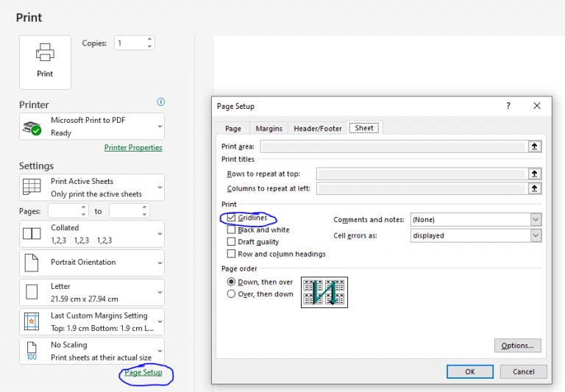This screenshot has height=392, width=565.
Task: Select Over, then down page order
Action: coord(231,294)
